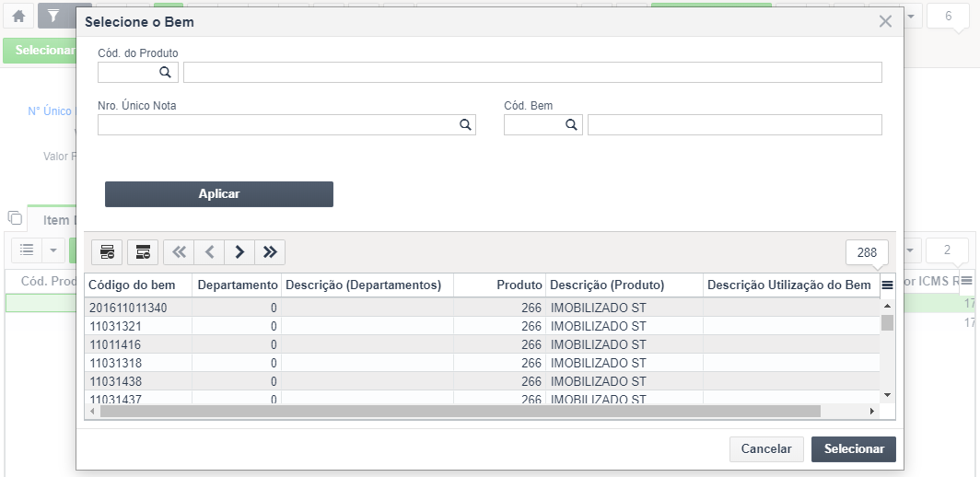980x477 pixels.
Task: Select row with code 11031318
Action: pyautogui.click(x=482, y=363)
